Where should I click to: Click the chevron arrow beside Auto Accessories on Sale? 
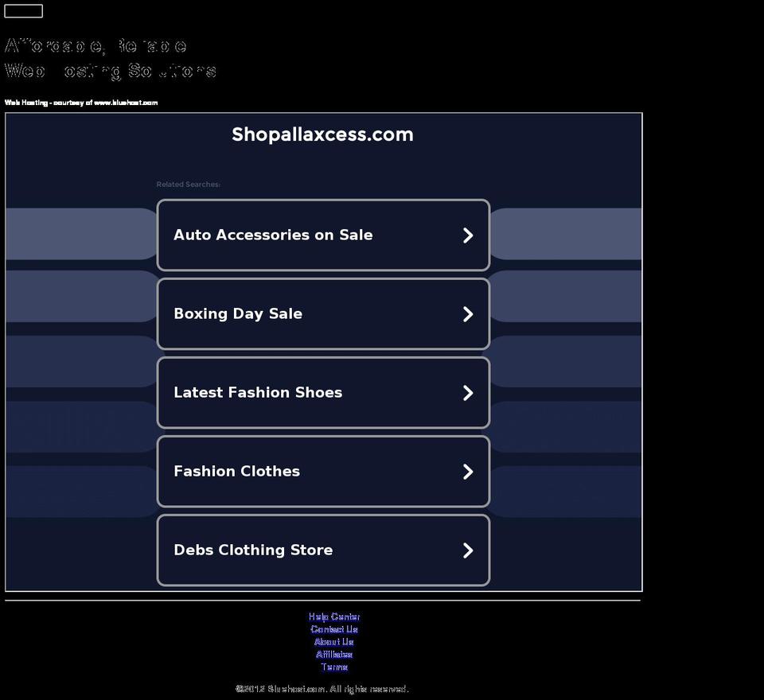tap(468, 235)
